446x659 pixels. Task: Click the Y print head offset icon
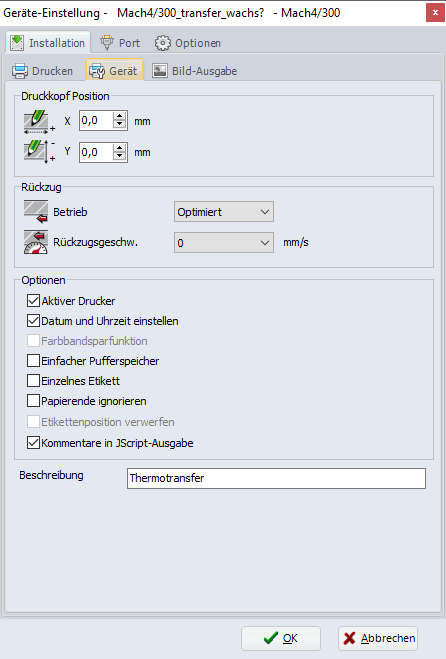(39, 152)
